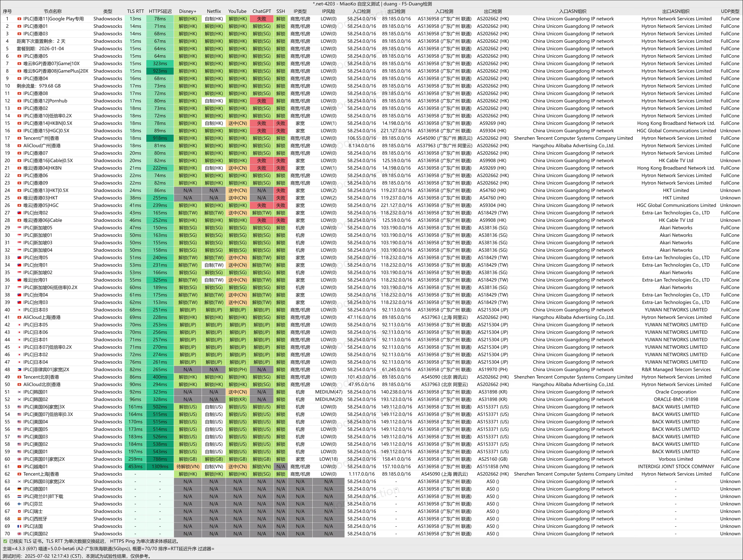The width and height of the screenshot is (743, 560).
Task: Click the MEDIUM(47) IP risk cell
Action: point(329,392)
